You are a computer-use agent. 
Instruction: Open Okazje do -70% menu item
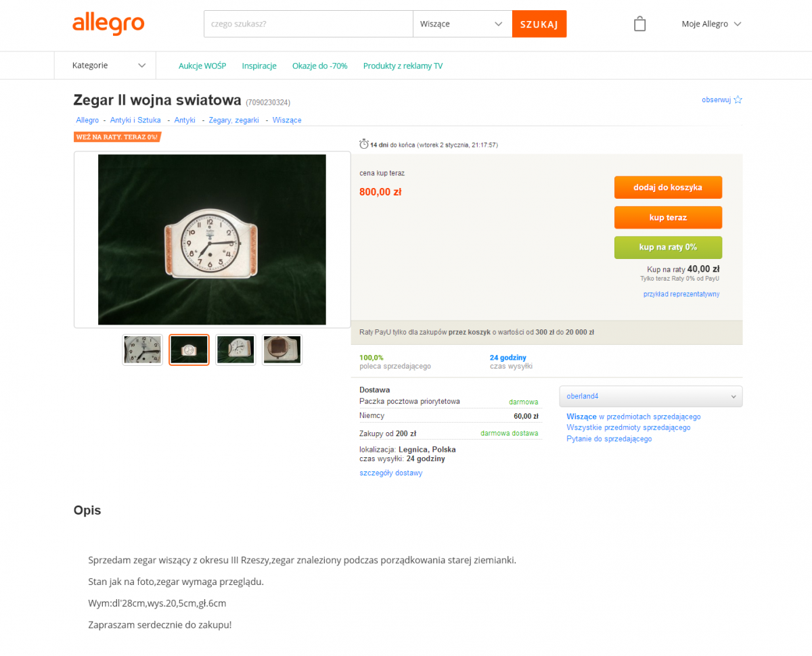click(319, 66)
